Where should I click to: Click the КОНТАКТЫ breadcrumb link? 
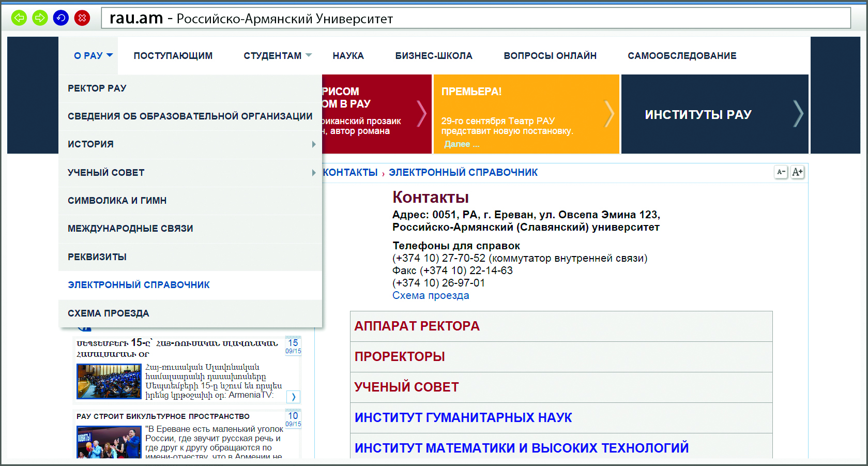(x=350, y=172)
